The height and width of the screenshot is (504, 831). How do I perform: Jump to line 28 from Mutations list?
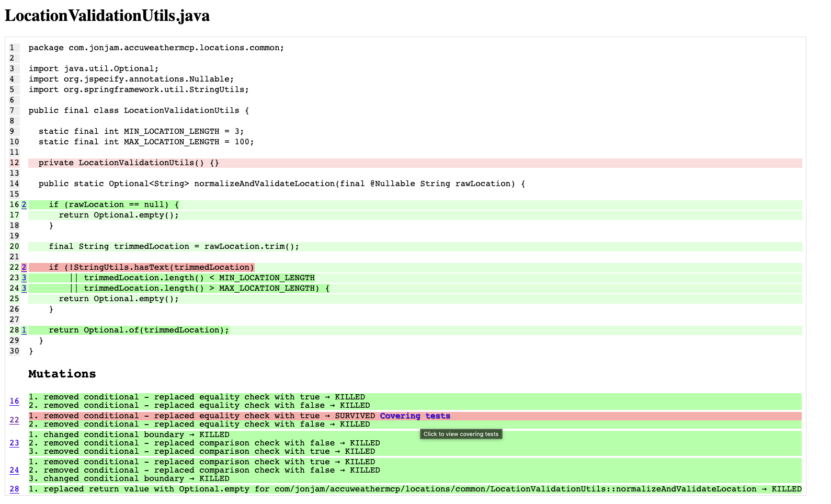14,489
